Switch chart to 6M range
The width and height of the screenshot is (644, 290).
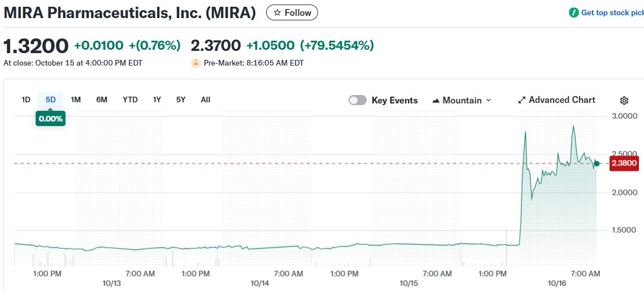pos(102,99)
